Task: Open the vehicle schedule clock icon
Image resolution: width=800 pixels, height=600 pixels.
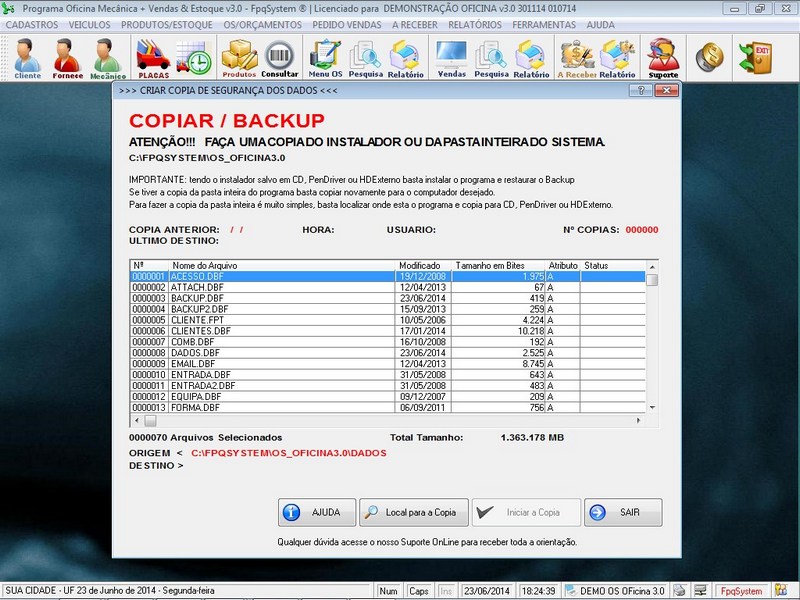Action: coord(194,58)
